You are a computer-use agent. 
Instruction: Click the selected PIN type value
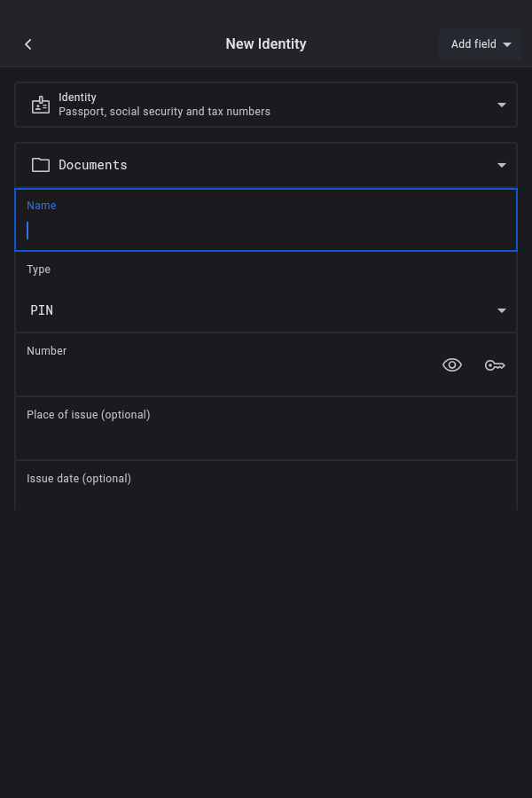[42, 310]
